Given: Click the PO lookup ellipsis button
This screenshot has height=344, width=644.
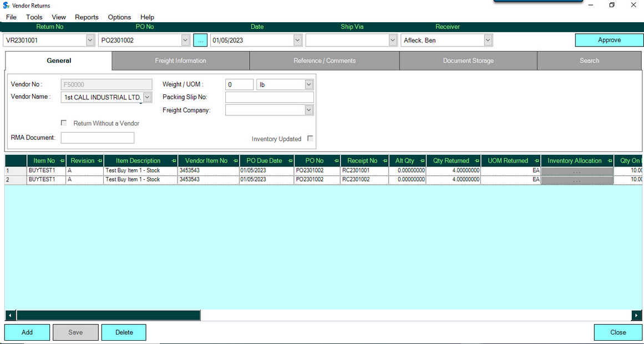Looking at the screenshot, I should point(200,40).
